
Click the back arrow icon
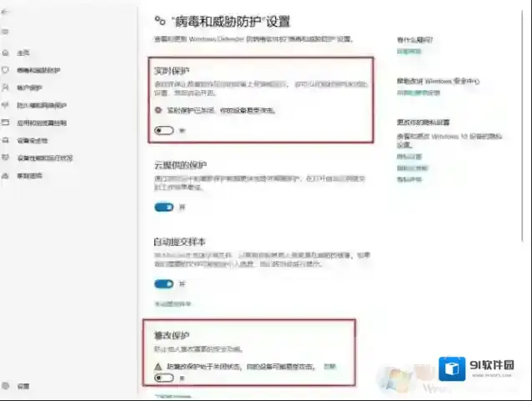7,13
